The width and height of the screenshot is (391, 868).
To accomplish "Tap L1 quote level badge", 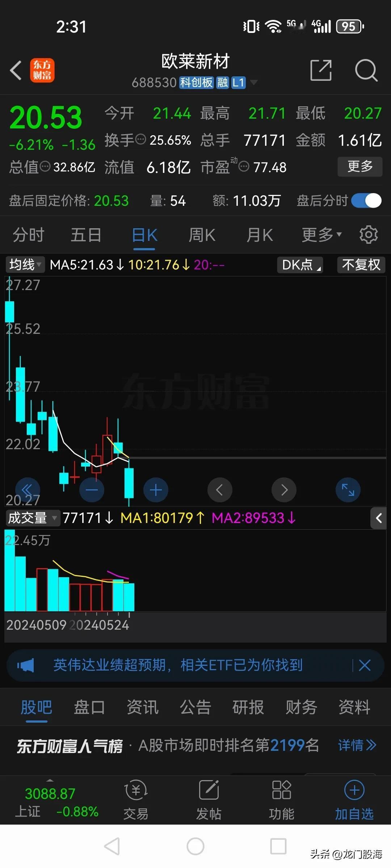I will 239,82.
